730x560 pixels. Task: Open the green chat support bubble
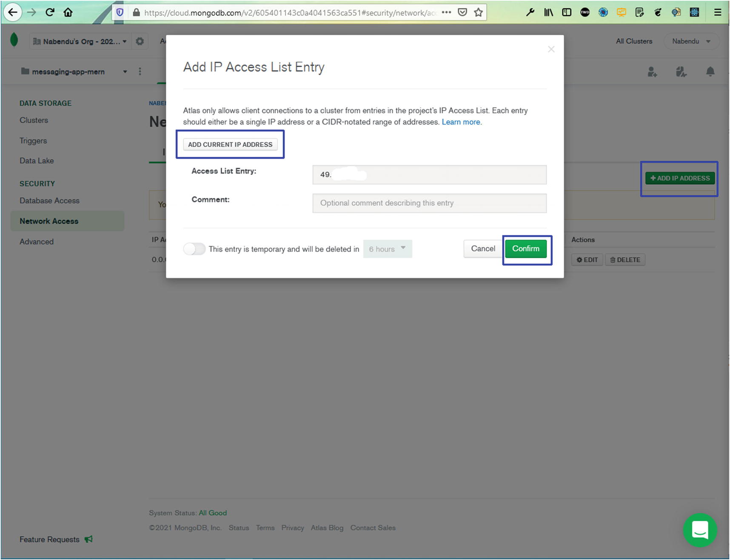(x=700, y=530)
